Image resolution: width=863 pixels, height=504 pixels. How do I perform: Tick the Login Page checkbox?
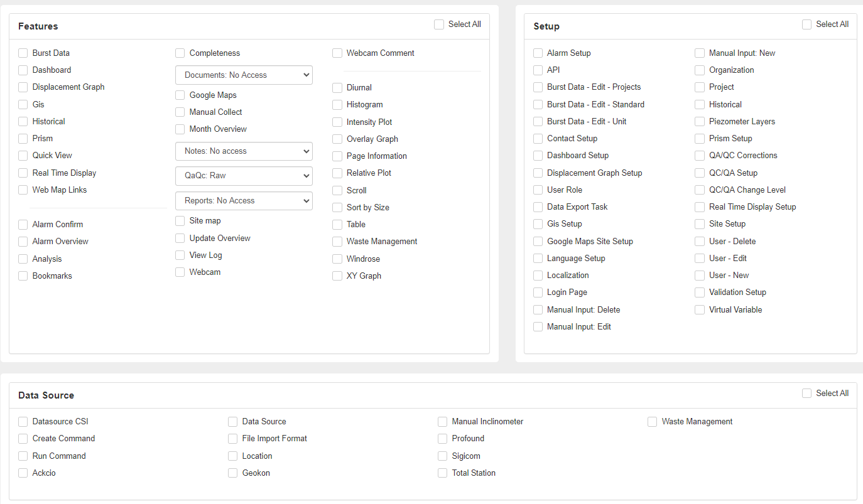coord(538,292)
